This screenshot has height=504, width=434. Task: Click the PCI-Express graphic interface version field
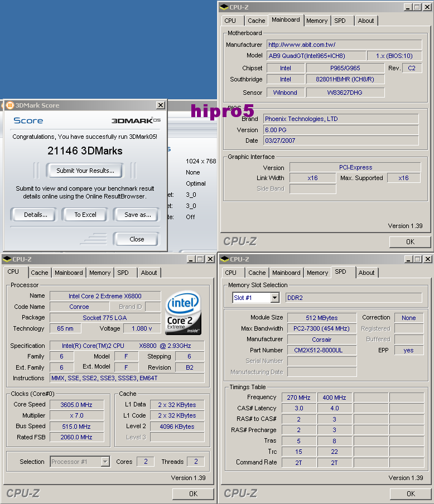coord(355,167)
